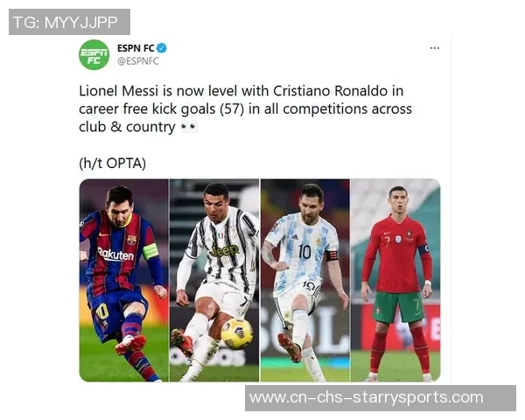Click the eyes emoji in the tweet
Image resolution: width=525 pixels, height=420 pixels.
point(188,127)
